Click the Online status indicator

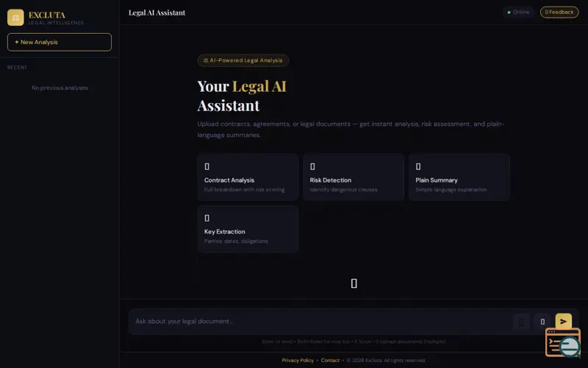[x=518, y=12]
